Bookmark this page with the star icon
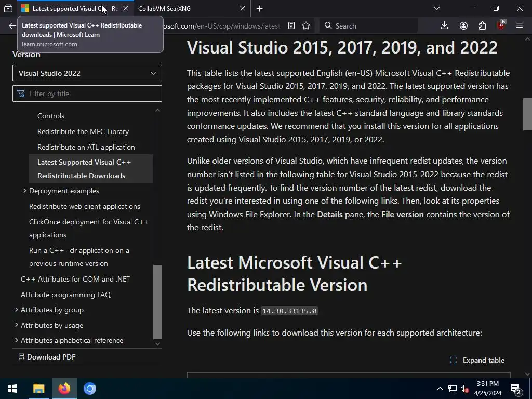Screen dimensions: 532x399 tap(306, 26)
